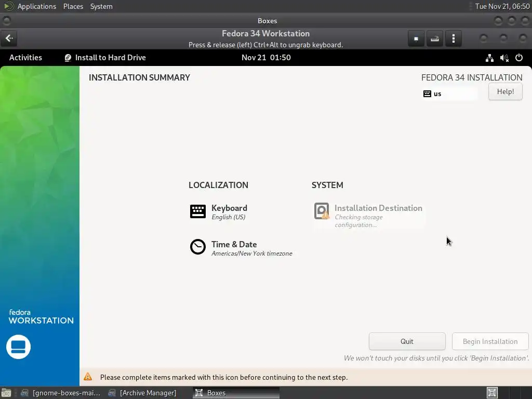Screen dimensions: 532x399
Task: Click the muted volume icon in the Fedora top bar
Action: (x=504, y=58)
